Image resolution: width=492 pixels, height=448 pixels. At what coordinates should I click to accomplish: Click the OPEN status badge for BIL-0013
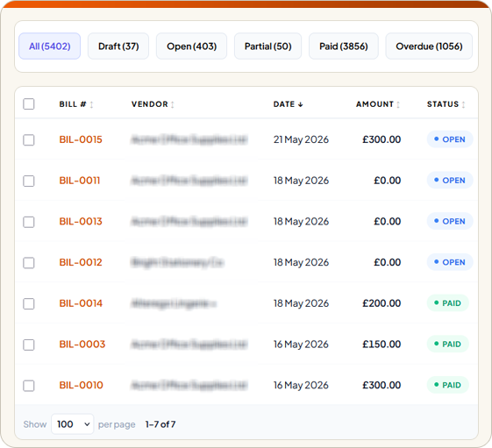point(450,221)
